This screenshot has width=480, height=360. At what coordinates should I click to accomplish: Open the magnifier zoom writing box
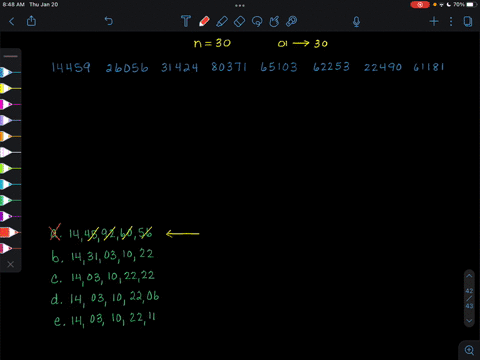tap(469, 350)
